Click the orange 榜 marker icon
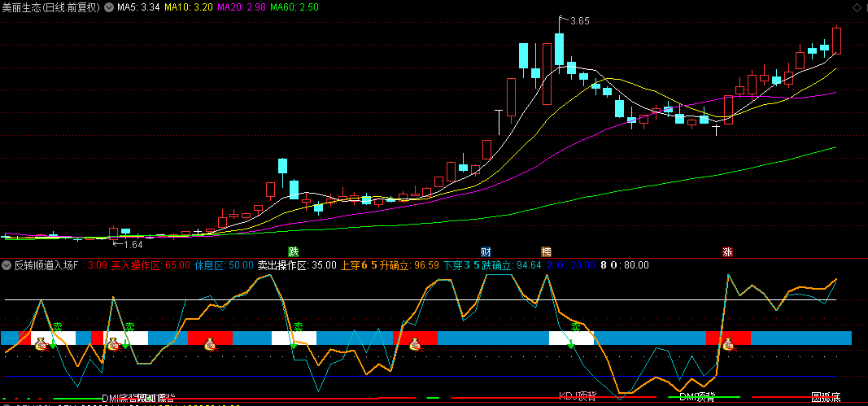The width and height of the screenshot is (868, 406). pyautogui.click(x=546, y=251)
